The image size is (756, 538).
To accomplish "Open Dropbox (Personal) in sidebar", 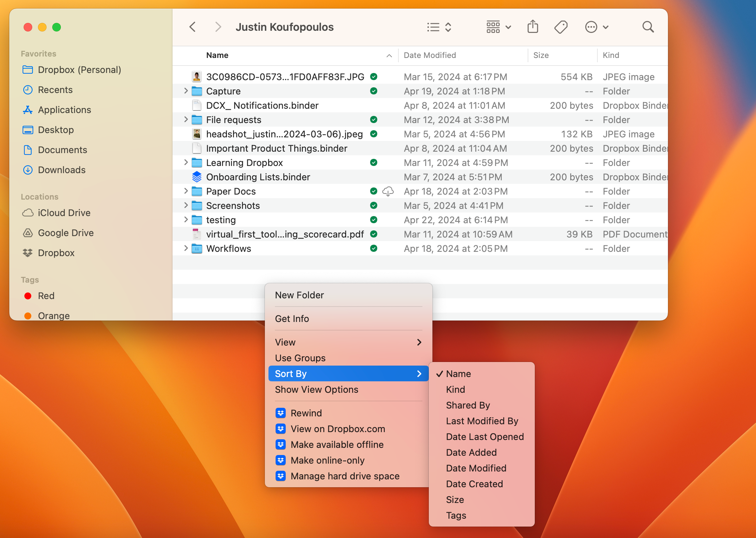I will pyautogui.click(x=72, y=70).
